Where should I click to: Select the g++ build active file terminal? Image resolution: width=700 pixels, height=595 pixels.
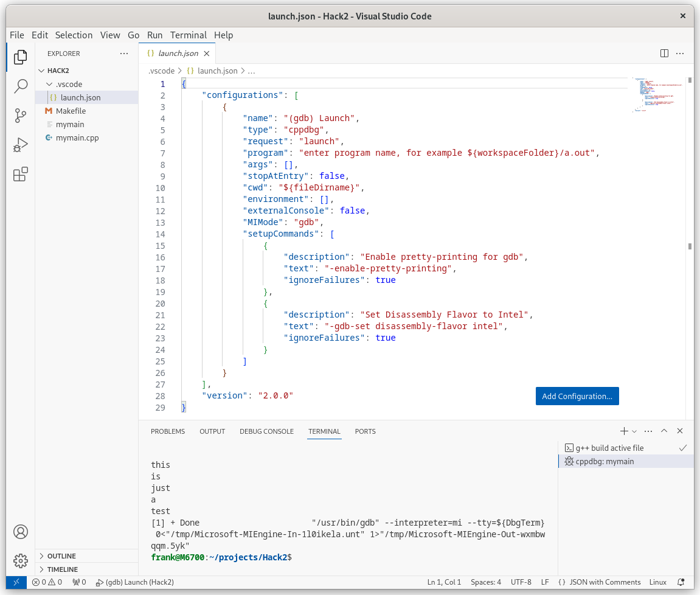[x=626, y=448]
